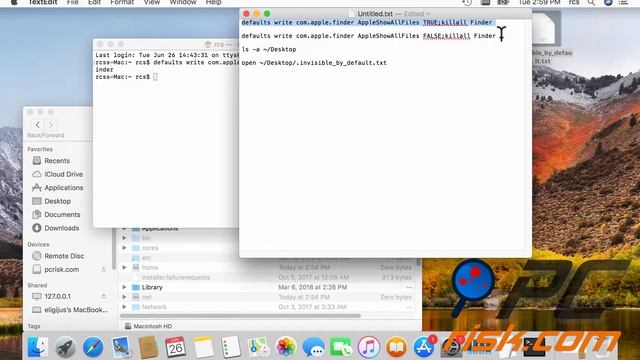Viewport: 640px width, 360px height.
Task: Open rcs user menu in menu bar
Action: 574,2
